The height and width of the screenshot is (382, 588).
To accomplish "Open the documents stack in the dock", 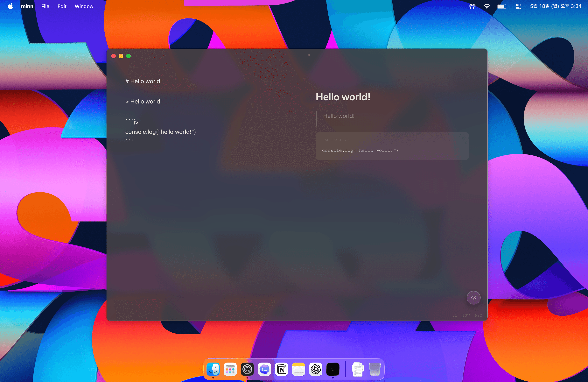I will pyautogui.click(x=358, y=369).
